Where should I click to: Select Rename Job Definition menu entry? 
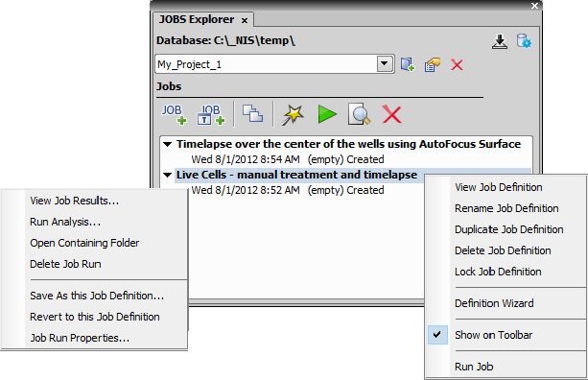506,208
